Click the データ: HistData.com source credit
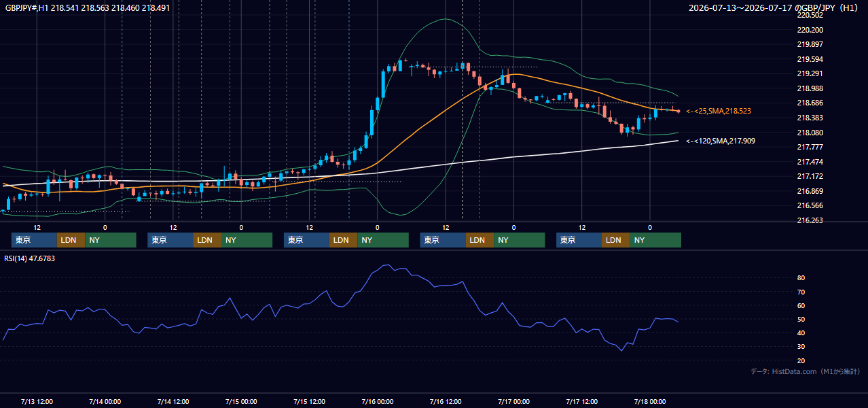 coord(805,371)
